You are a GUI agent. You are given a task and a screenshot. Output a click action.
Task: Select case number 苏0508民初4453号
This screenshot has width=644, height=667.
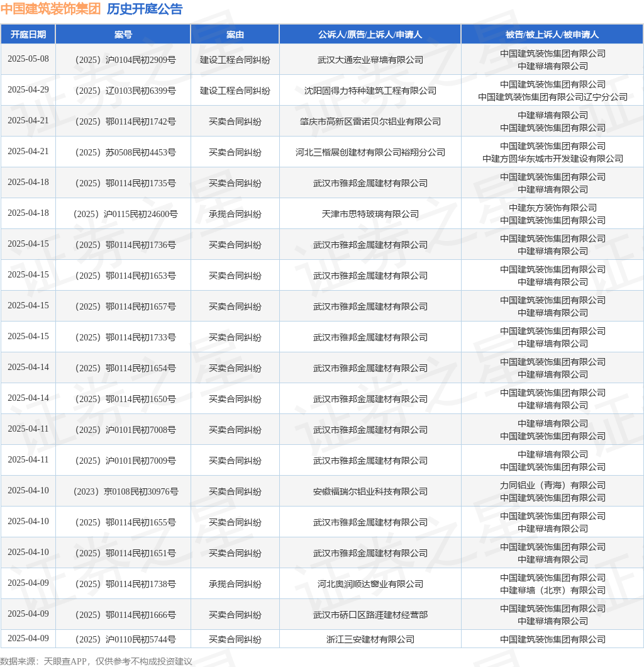click(x=141, y=152)
